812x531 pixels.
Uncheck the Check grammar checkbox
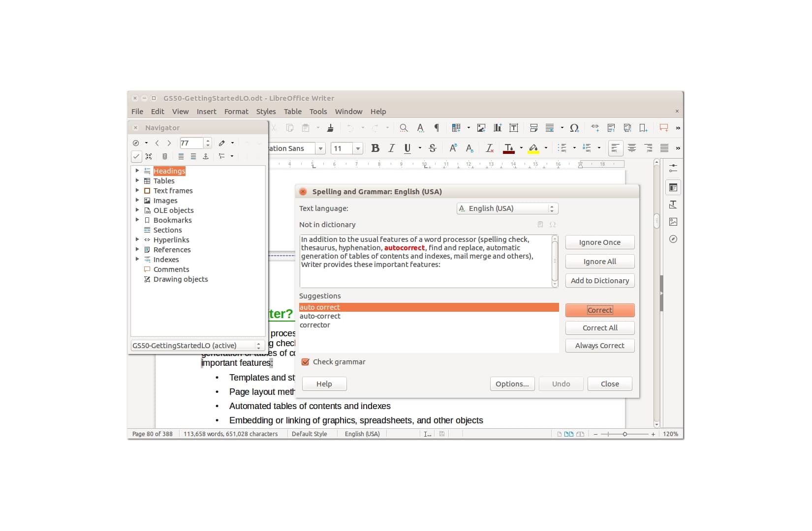(305, 362)
